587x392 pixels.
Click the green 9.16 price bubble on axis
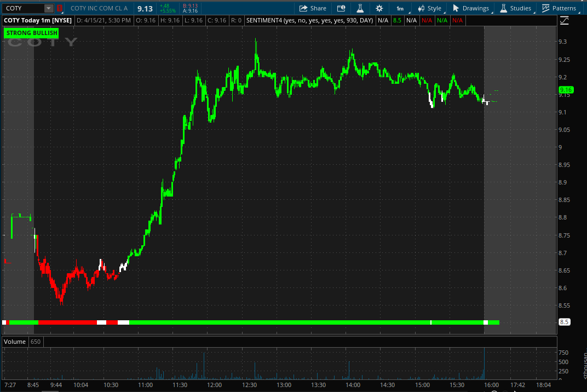[566, 90]
